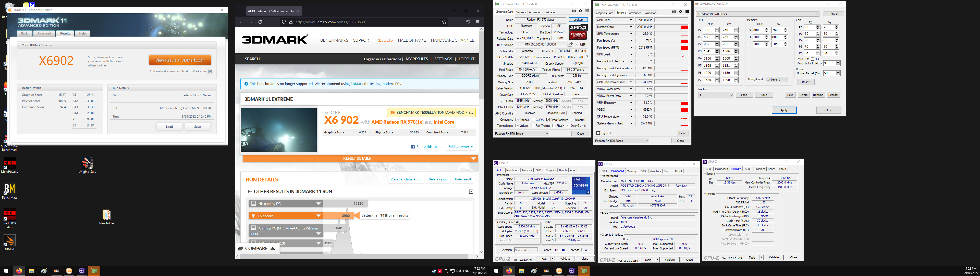
Task: Enable Log to file checkbox
Action: pyautogui.click(x=598, y=133)
